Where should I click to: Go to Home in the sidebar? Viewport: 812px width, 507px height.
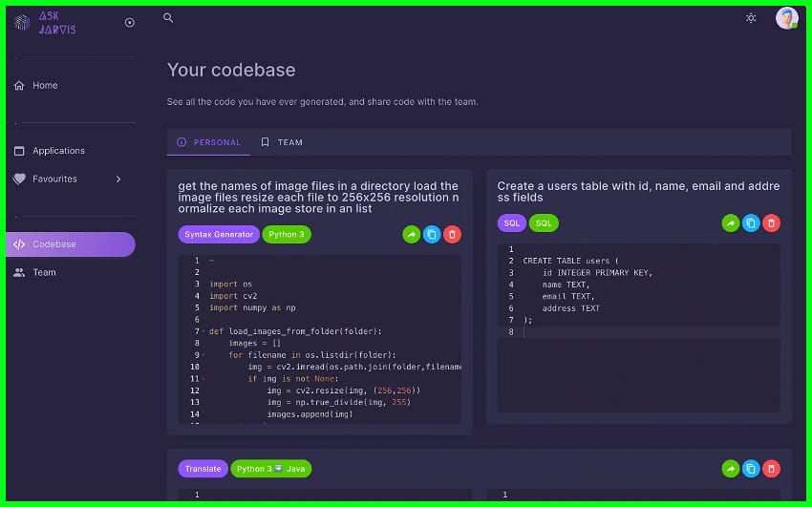click(x=45, y=85)
